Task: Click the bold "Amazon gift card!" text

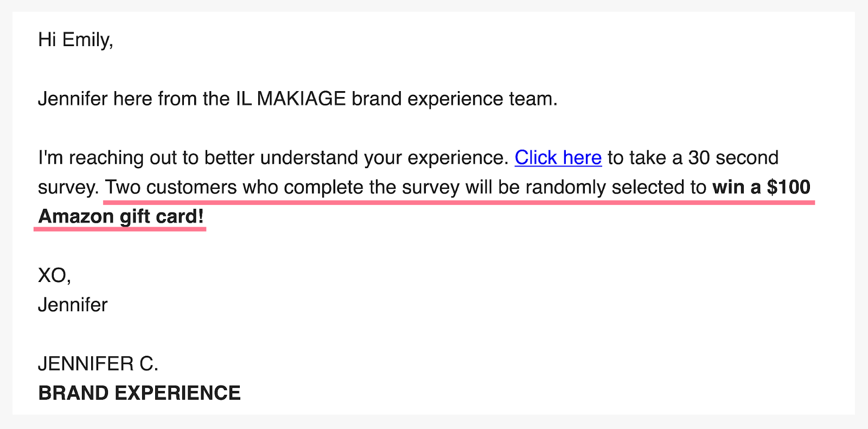Action: point(121,217)
